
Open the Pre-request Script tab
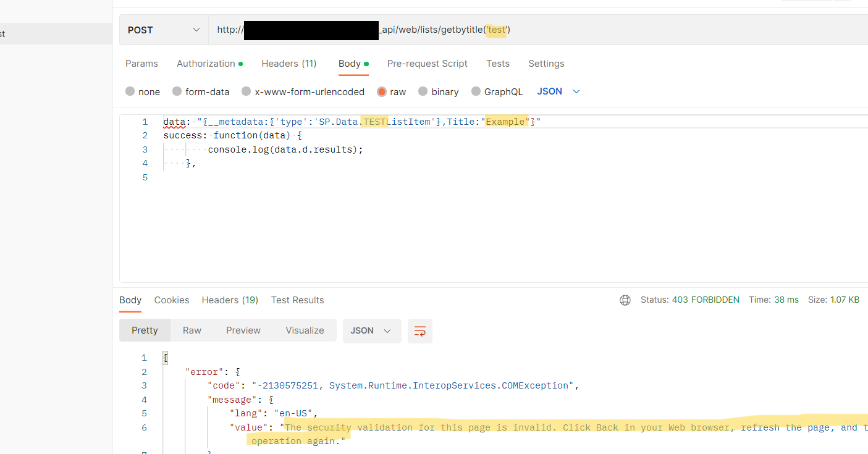point(428,64)
